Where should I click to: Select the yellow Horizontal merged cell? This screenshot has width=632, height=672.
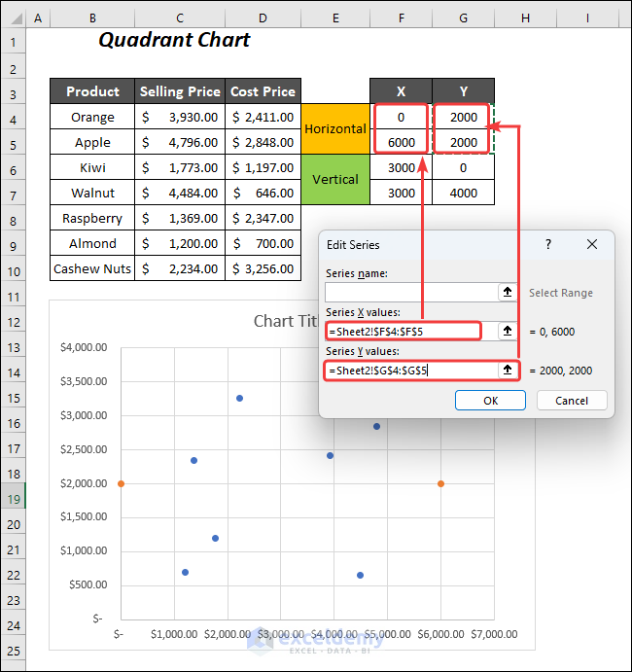(335, 129)
